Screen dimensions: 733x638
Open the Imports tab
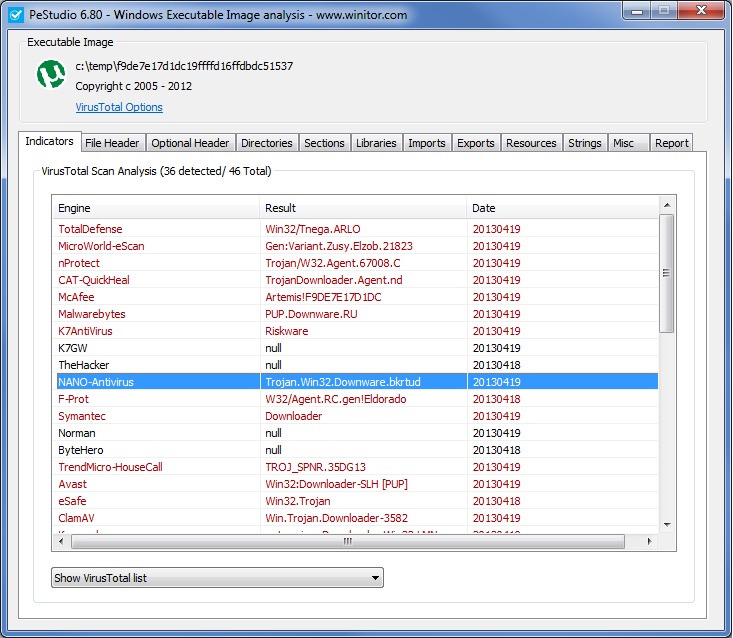[426, 143]
